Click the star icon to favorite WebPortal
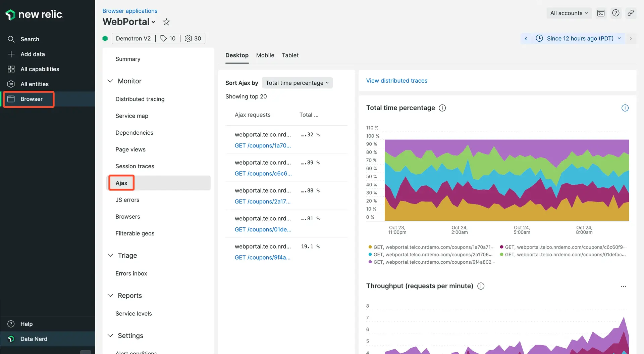This screenshot has width=644, height=354. [x=166, y=22]
